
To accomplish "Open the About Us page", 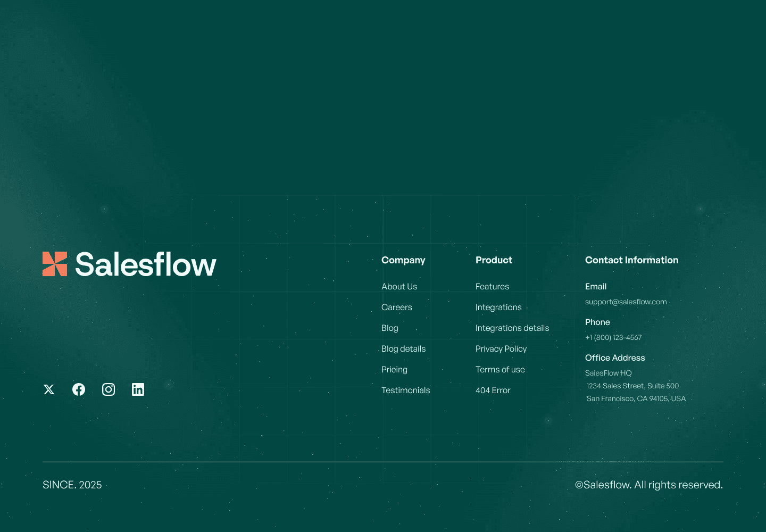I will [x=399, y=286].
